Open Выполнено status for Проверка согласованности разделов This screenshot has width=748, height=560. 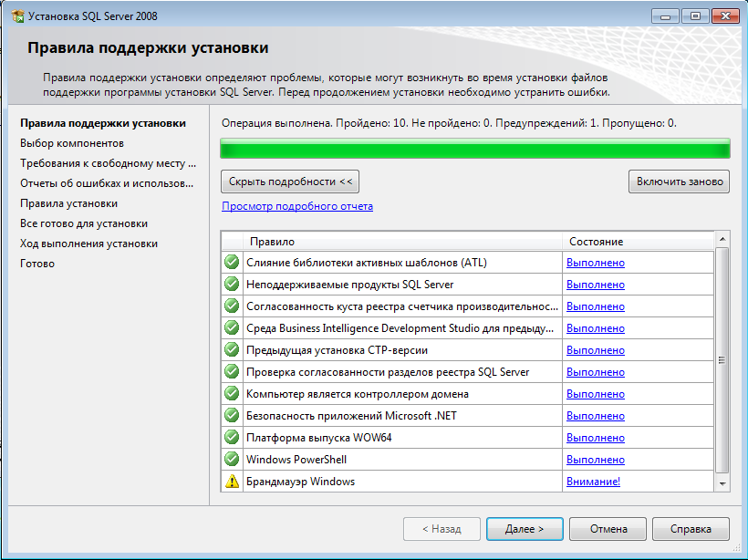pos(596,372)
